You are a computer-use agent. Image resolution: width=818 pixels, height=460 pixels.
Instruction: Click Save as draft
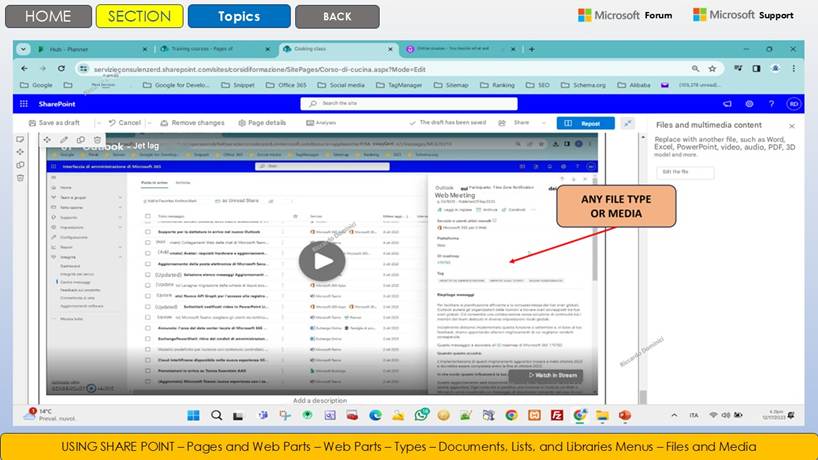54,123
